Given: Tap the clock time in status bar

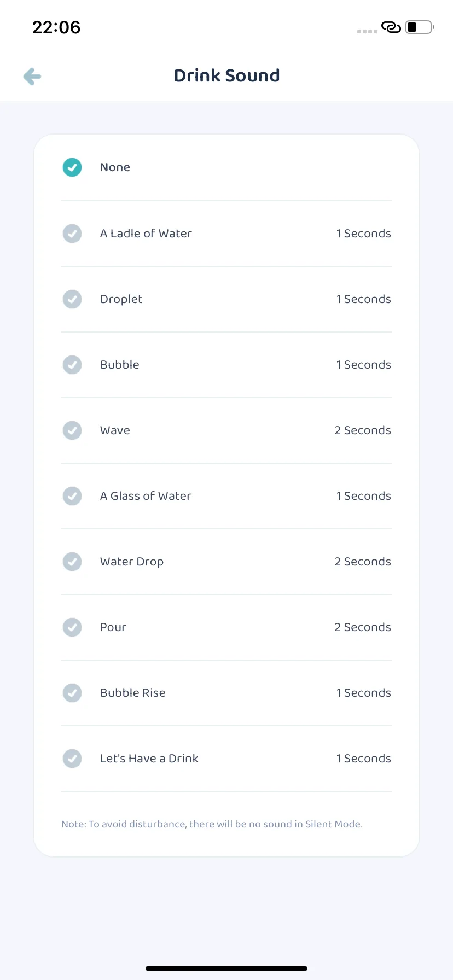Looking at the screenshot, I should pyautogui.click(x=56, y=27).
